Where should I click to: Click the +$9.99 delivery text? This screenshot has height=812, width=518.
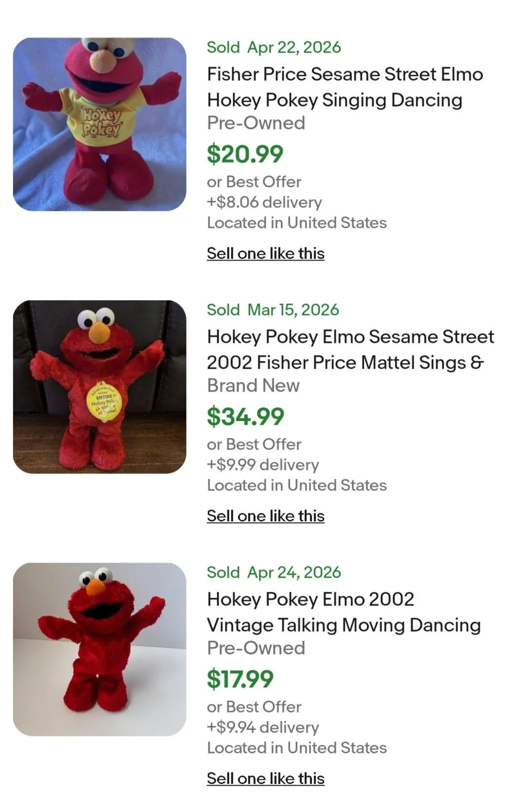(263, 464)
